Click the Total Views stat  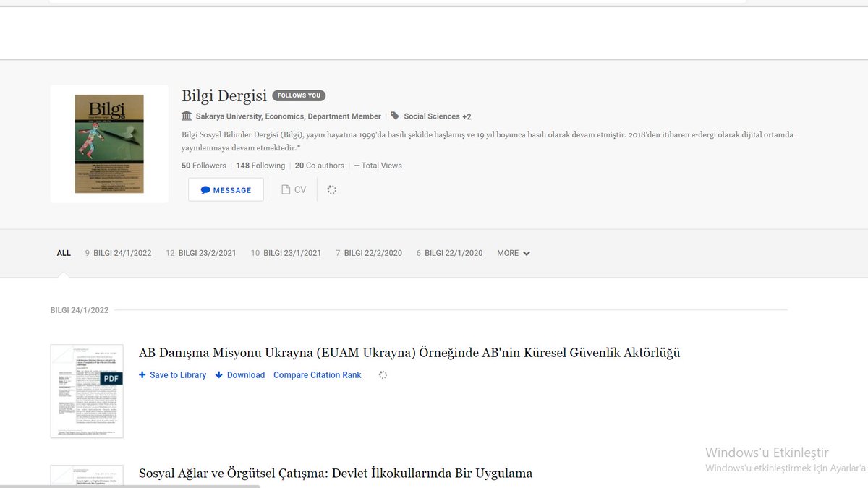378,166
